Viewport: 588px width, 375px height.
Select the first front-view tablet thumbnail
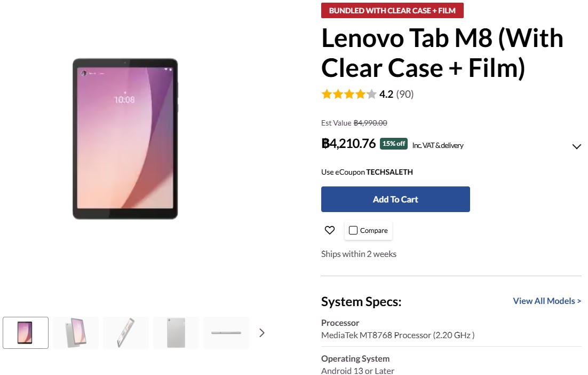26,333
